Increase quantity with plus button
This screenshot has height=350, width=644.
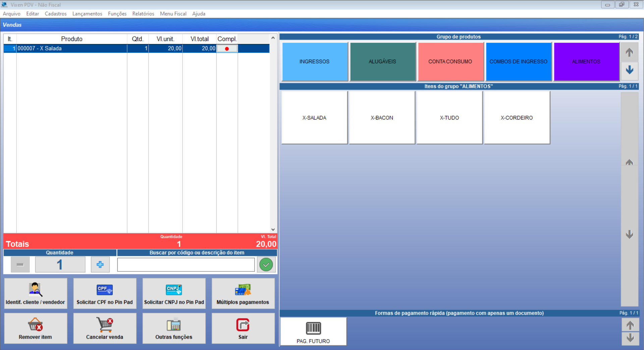tap(100, 265)
